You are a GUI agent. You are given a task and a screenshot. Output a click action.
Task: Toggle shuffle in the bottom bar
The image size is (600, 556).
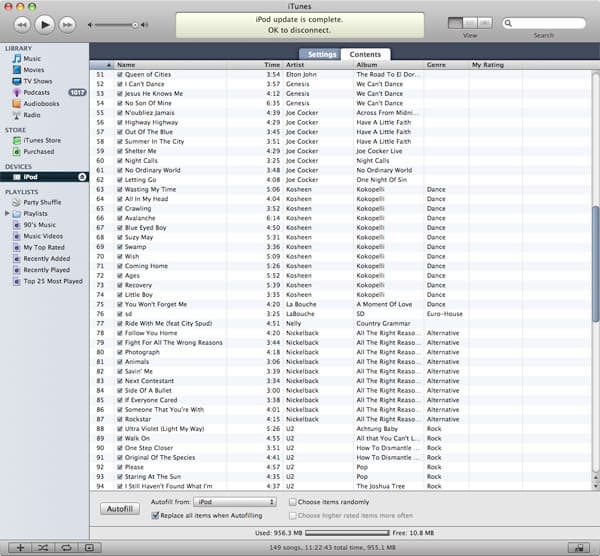tap(43, 548)
